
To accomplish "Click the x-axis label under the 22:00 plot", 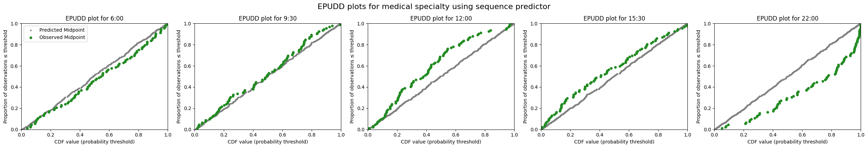I will (787, 142).
